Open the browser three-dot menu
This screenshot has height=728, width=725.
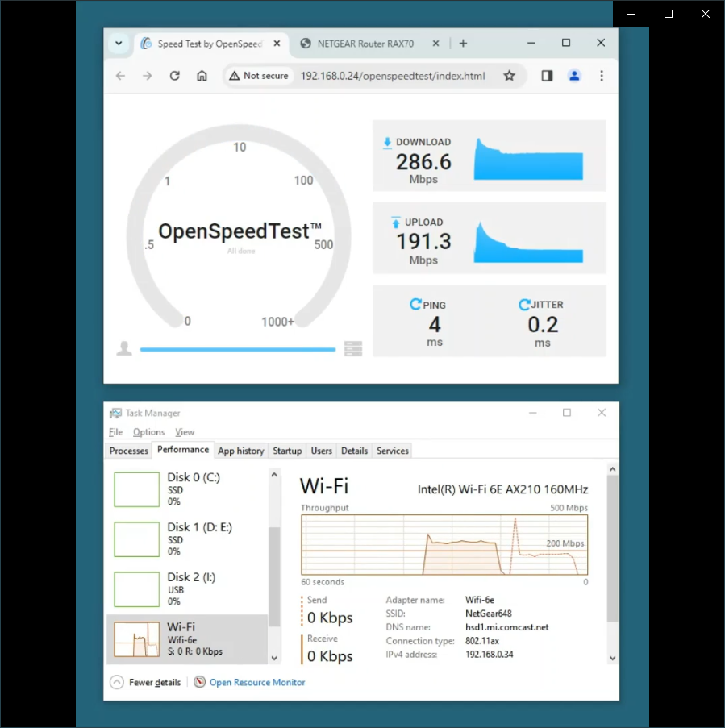coord(602,76)
